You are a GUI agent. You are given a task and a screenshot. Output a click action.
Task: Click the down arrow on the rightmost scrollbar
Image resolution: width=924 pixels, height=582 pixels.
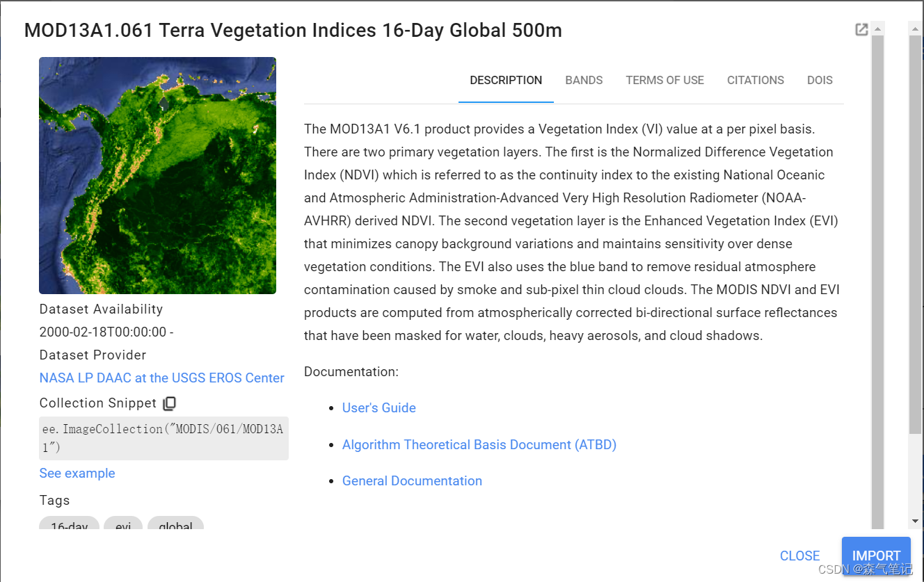(x=915, y=520)
